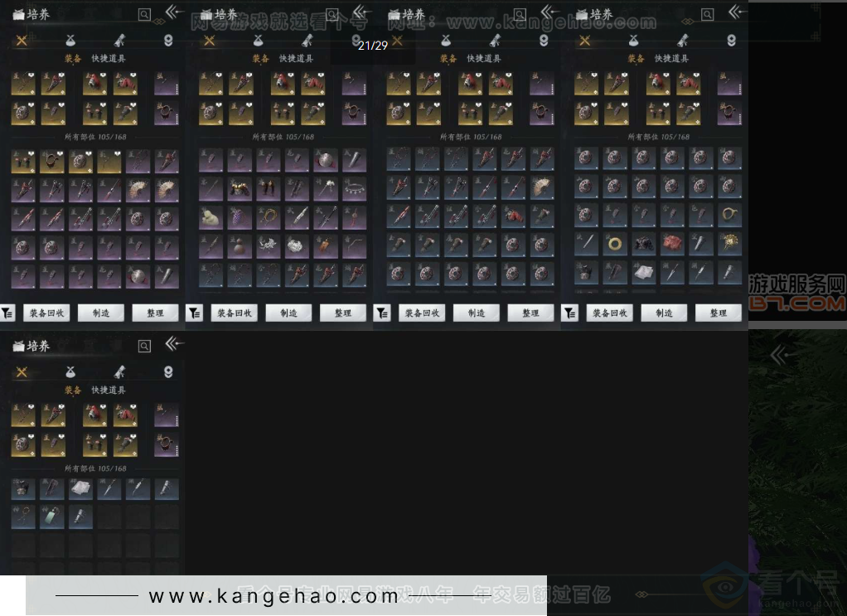Collapse the bottom panel with the double-arrow
Viewport: 847px width, 616px height.
point(174,343)
